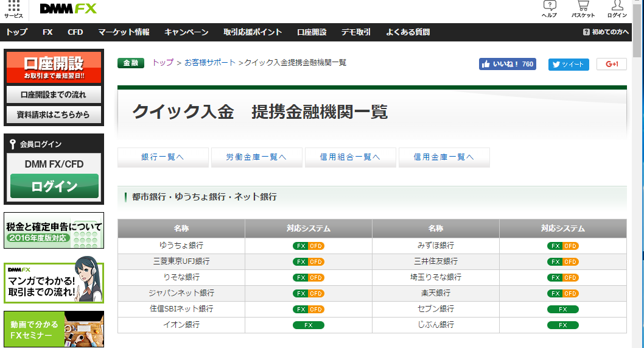
Task: Click the イオン銀行 table cell
Action: tap(181, 325)
